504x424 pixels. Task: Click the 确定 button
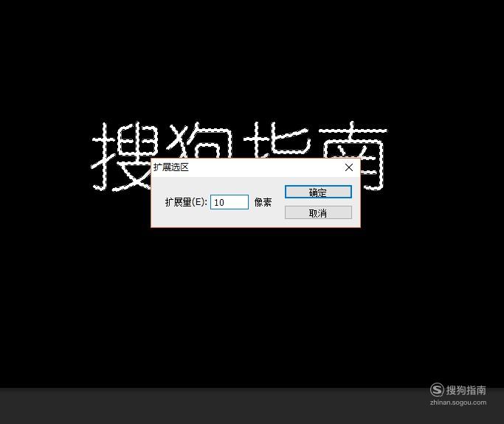(x=318, y=192)
